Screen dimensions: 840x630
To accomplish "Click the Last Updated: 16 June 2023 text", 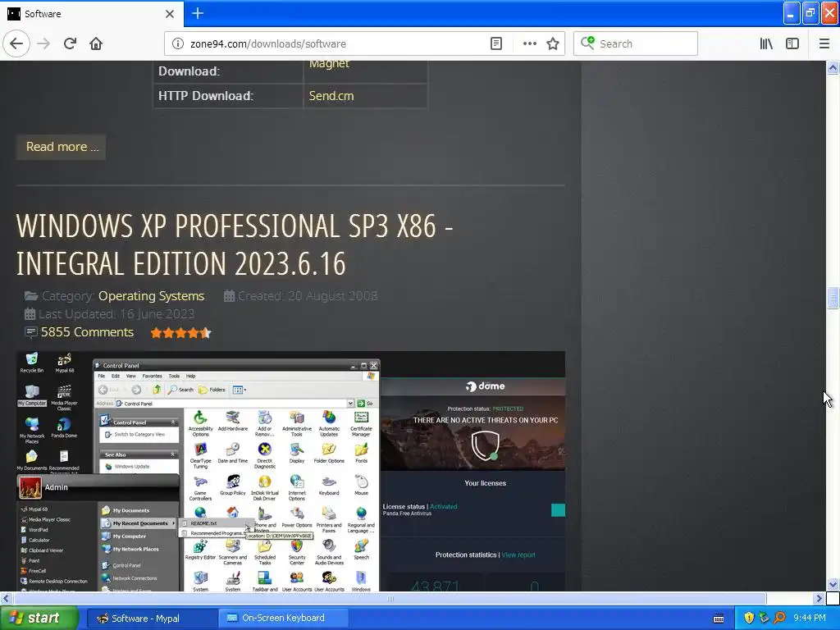I will tap(116, 314).
